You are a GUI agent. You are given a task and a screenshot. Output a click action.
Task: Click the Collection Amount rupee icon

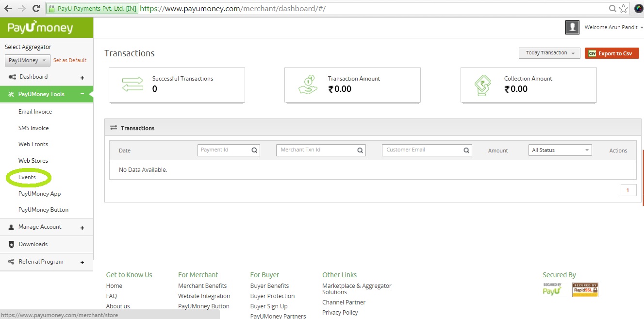pyautogui.click(x=483, y=85)
